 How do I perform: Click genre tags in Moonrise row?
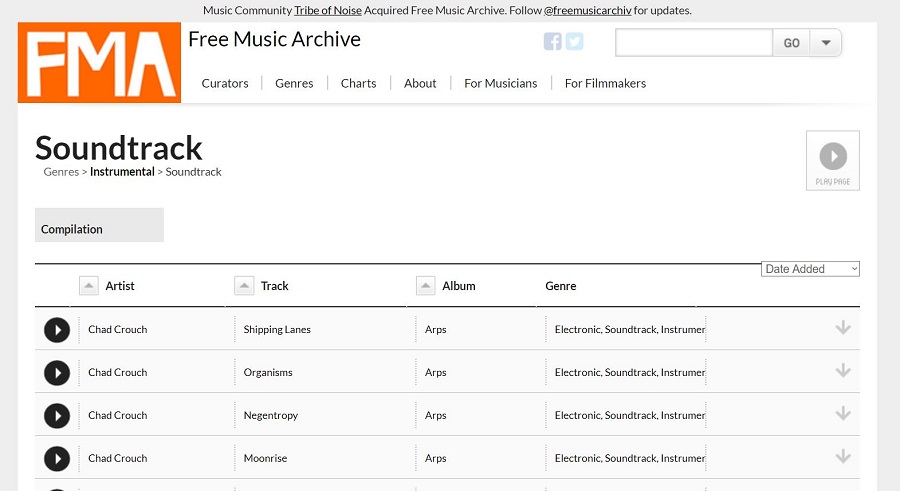click(x=630, y=458)
